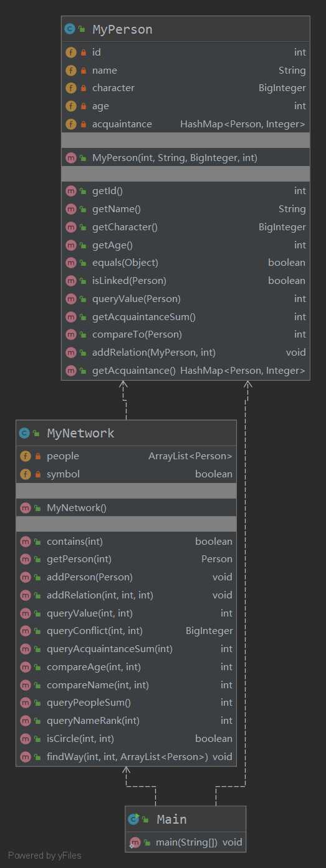The width and height of the screenshot is (326, 868).
Task: Click the Main class icon
Action: pyautogui.click(x=133, y=819)
